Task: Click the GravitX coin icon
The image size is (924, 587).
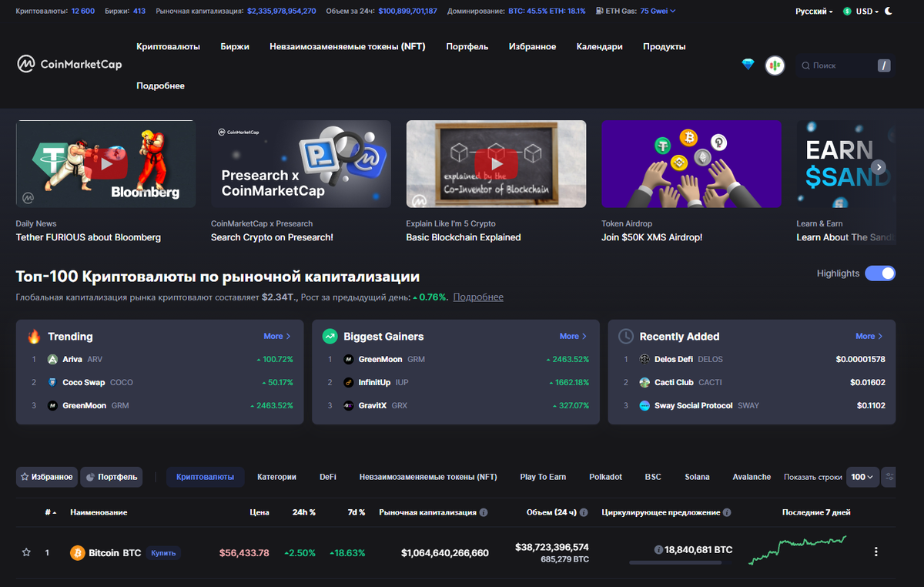Action: (349, 405)
